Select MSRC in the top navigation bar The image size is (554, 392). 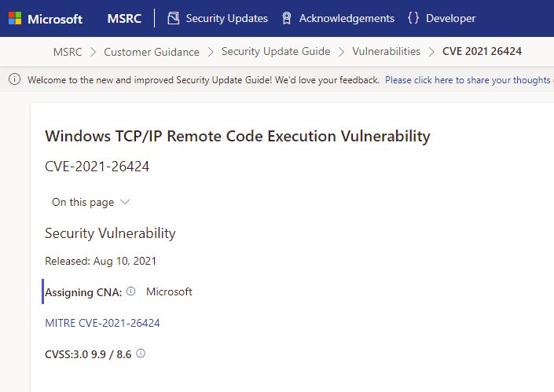(126, 18)
